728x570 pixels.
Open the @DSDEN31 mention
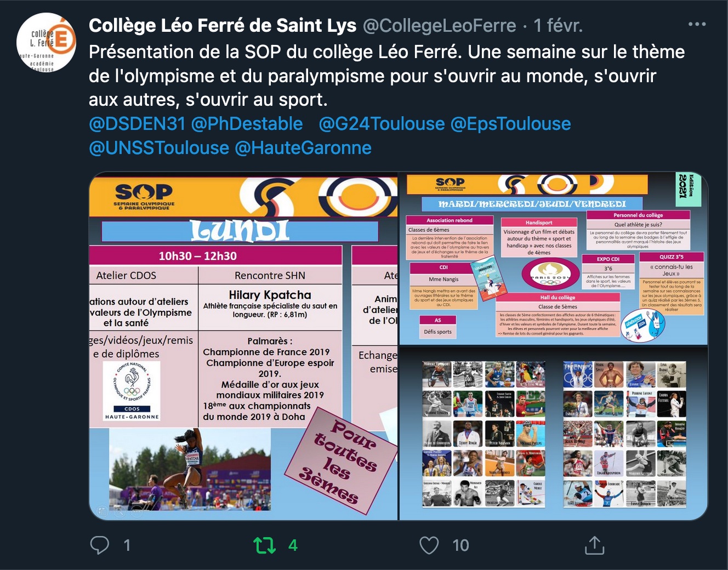pos(137,124)
